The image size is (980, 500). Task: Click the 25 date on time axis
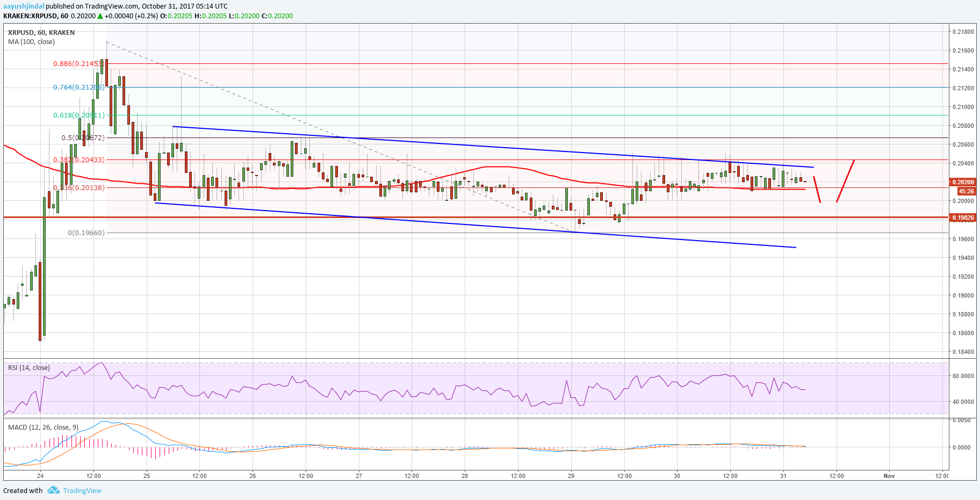(147, 476)
